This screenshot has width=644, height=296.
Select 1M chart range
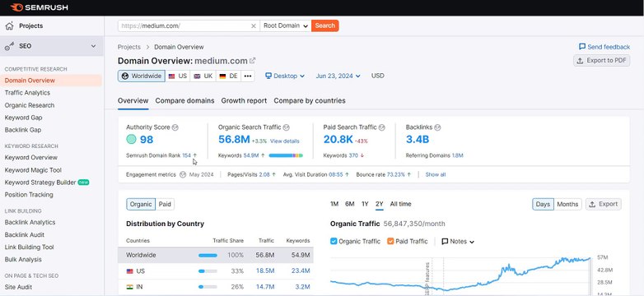pos(334,204)
